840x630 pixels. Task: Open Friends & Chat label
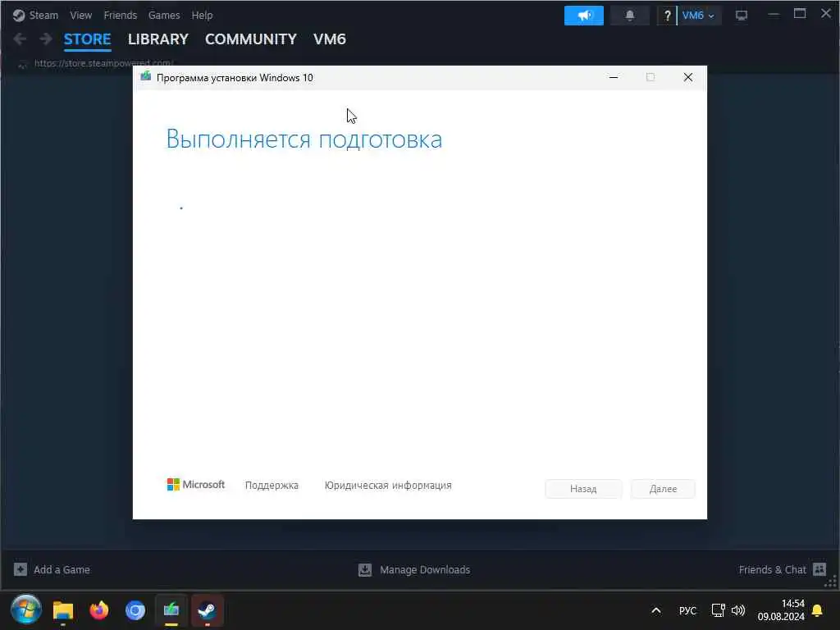tap(772, 569)
